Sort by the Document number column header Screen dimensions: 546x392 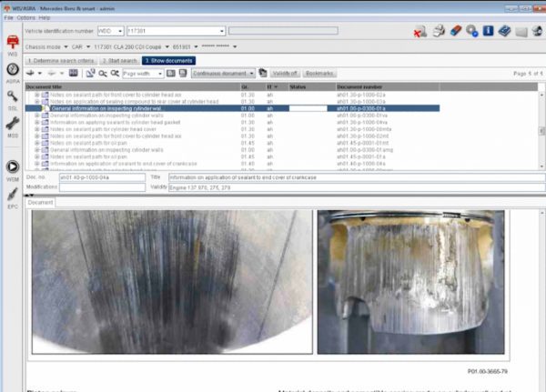pos(388,86)
